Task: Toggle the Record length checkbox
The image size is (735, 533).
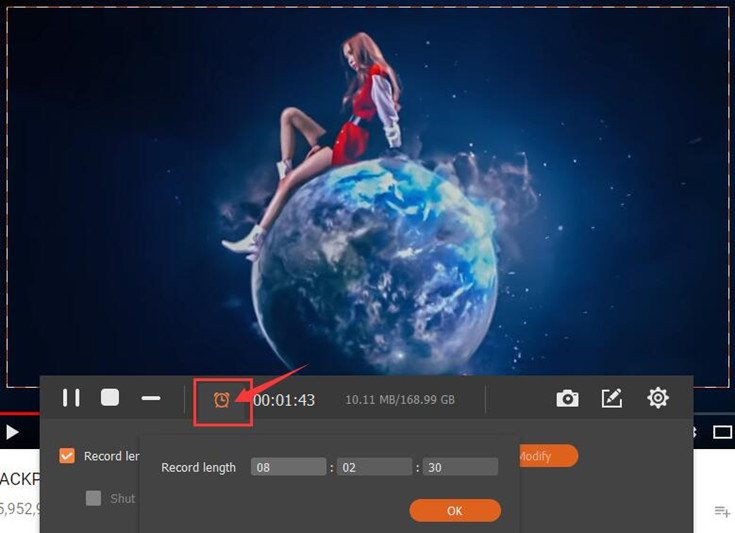Action: [x=67, y=456]
